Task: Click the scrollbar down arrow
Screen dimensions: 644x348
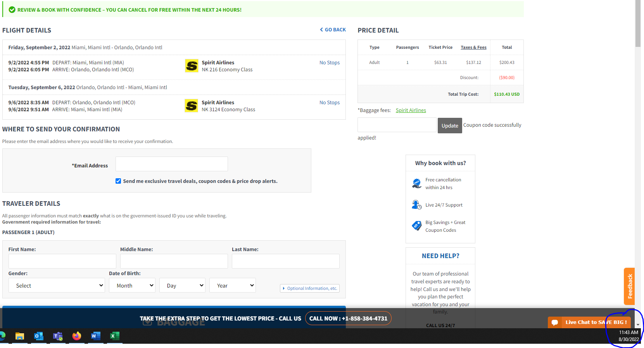Action: point(638,325)
